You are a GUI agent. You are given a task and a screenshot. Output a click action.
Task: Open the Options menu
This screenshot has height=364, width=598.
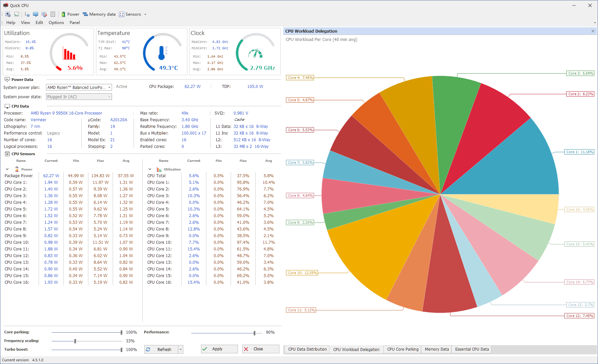click(x=56, y=23)
